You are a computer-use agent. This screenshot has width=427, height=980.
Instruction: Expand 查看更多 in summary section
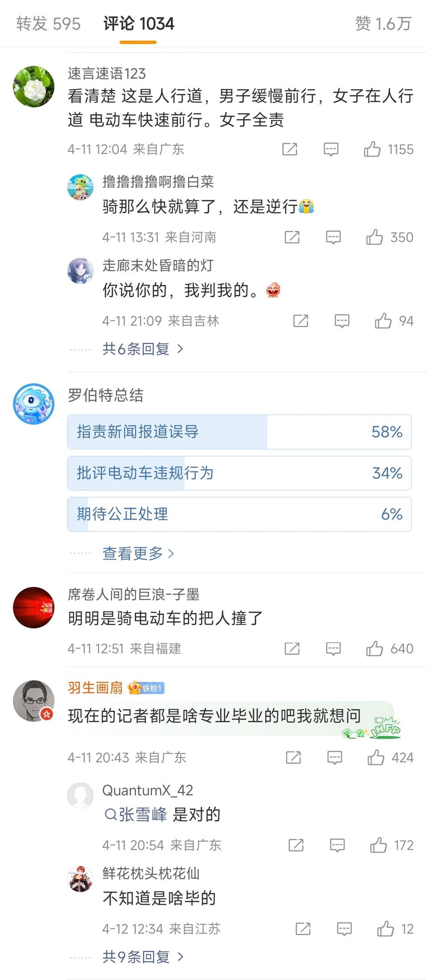click(138, 553)
